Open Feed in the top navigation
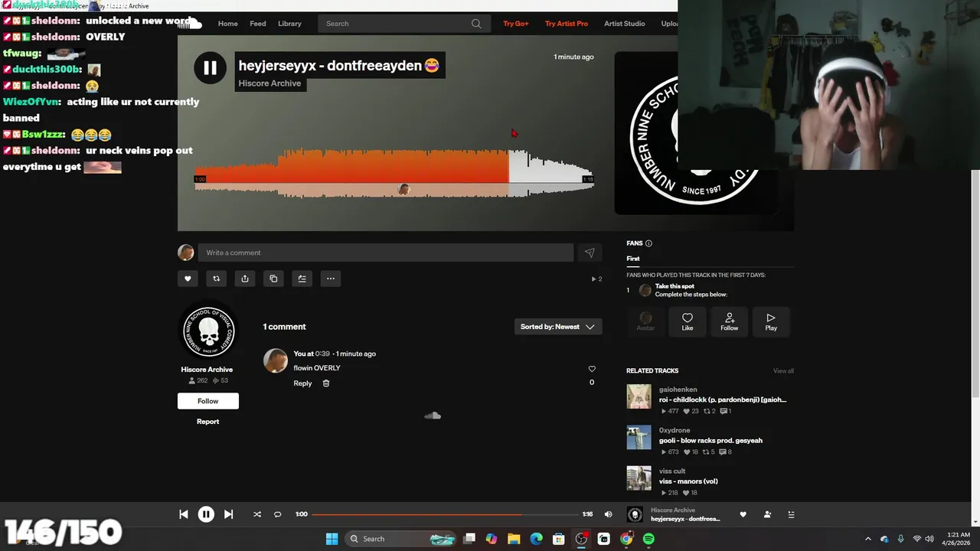 [x=258, y=24]
